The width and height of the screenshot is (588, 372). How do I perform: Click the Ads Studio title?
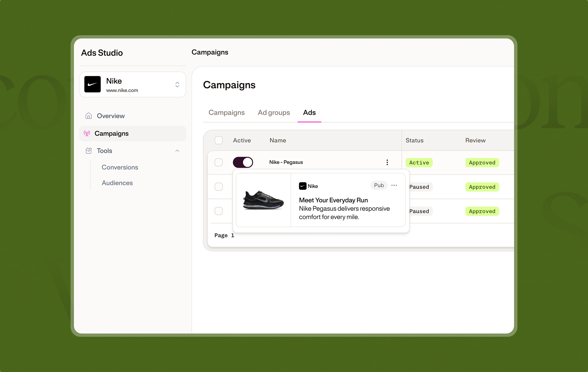[x=102, y=53]
